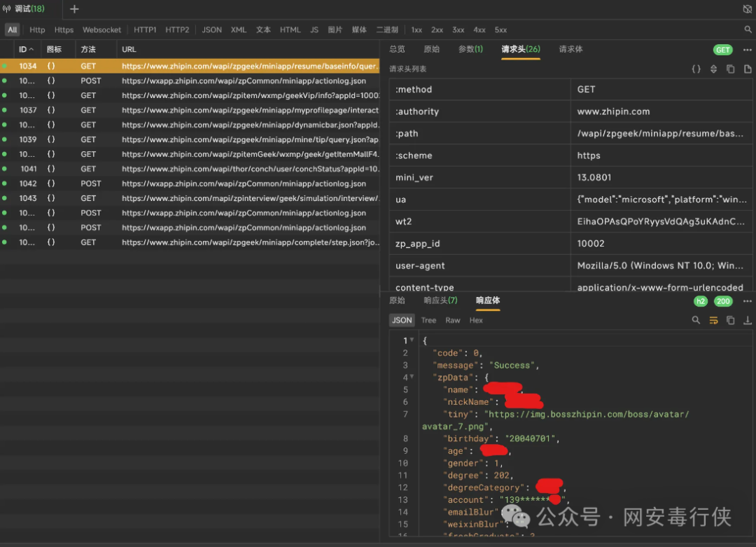Search within the response body

point(696,320)
